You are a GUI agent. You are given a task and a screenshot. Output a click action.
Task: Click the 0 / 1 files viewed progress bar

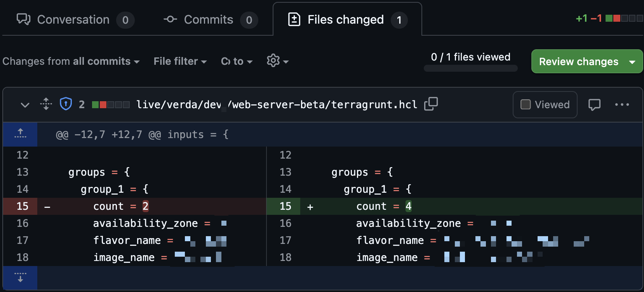pos(471,68)
